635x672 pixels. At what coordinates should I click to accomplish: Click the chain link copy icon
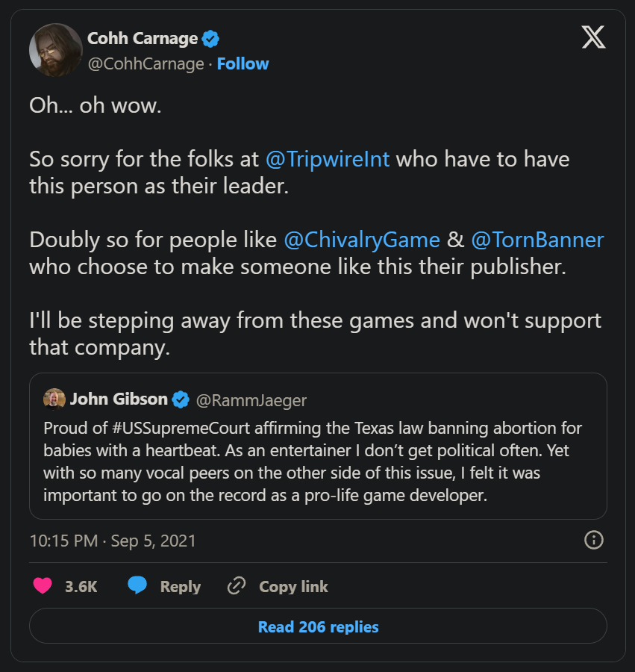237,586
